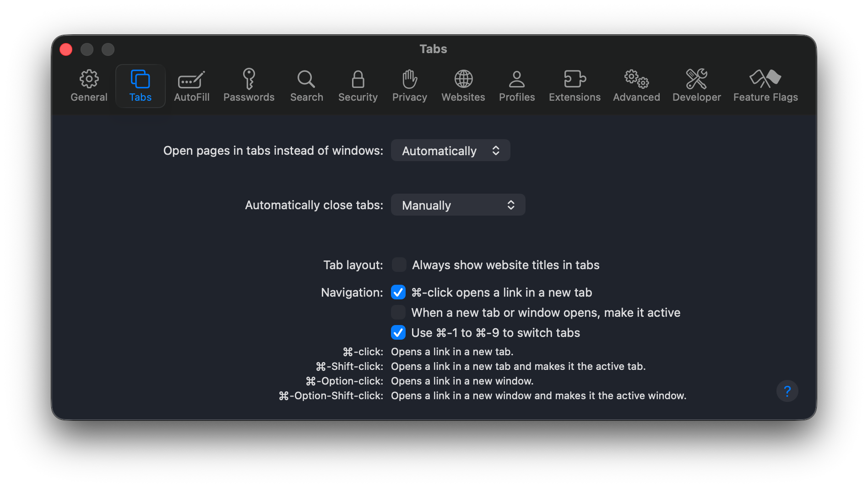
Task: Select the Search settings icon
Action: point(306,85)
